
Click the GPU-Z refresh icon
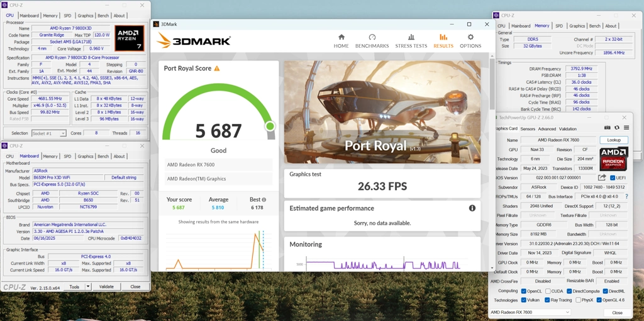click(x=617, y=128)
